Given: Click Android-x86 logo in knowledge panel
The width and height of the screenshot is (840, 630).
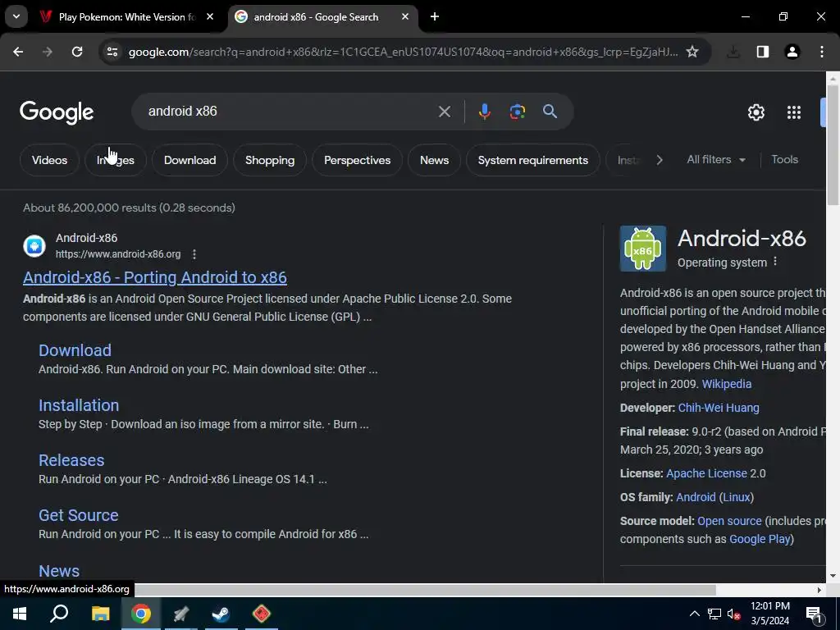Looking at the screenshot, I should coord(643,248).
